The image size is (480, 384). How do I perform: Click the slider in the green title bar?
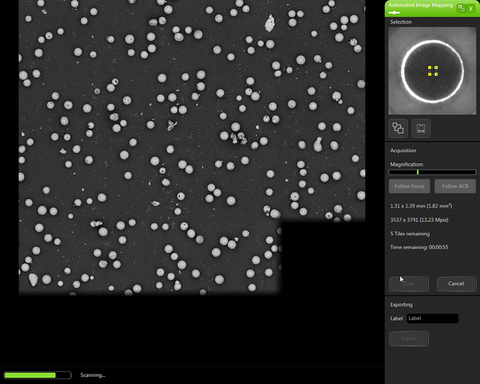[x=394, y=13]
